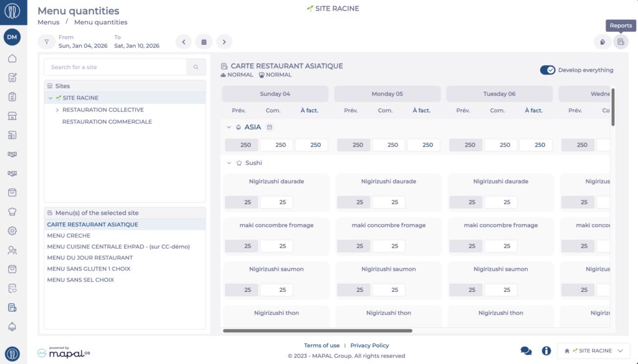Open the service bell sidebar icon

click(x=12, y=327)
